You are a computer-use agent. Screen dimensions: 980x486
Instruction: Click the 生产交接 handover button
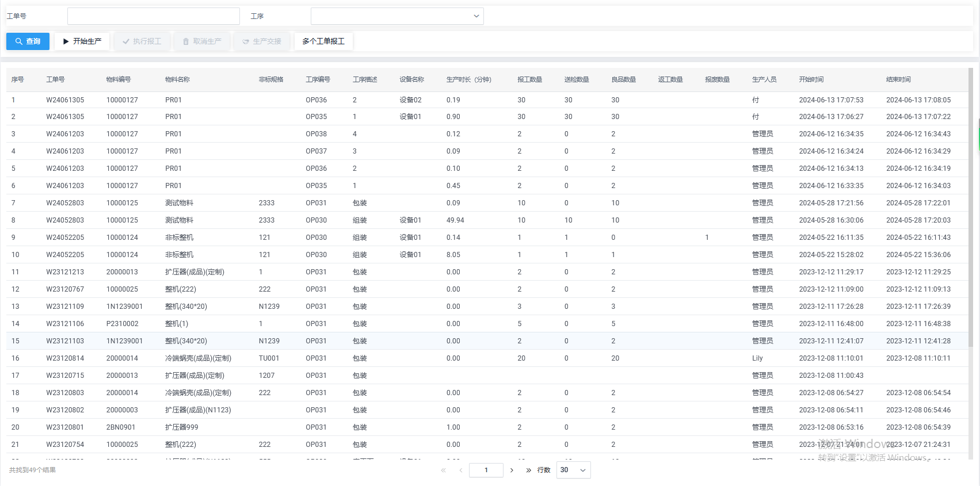pos(262,41)
